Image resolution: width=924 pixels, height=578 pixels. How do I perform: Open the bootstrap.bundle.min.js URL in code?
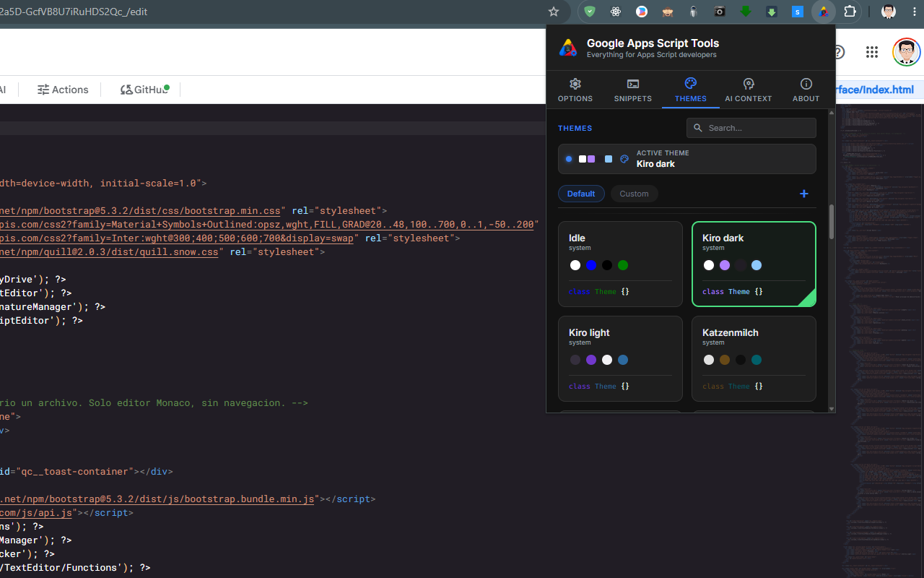click(157, 499)
